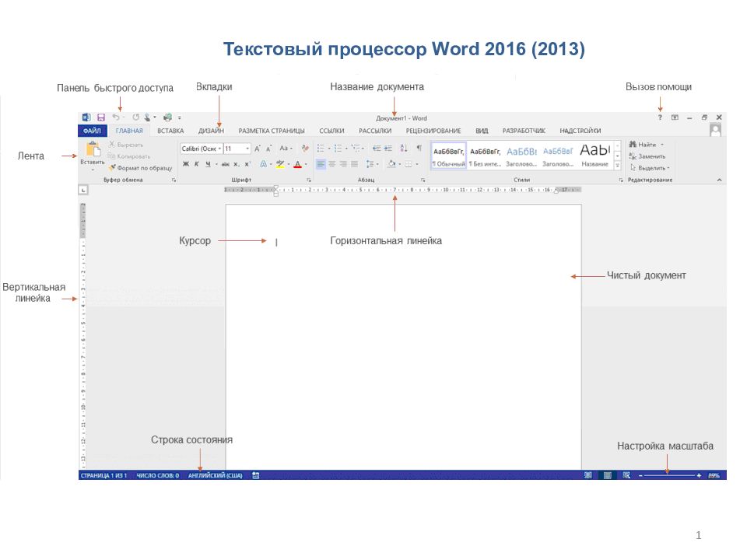Screen dimensions: 747x560
Task: Open the Аа change case dropdown
Action: [x=286, y=149]
